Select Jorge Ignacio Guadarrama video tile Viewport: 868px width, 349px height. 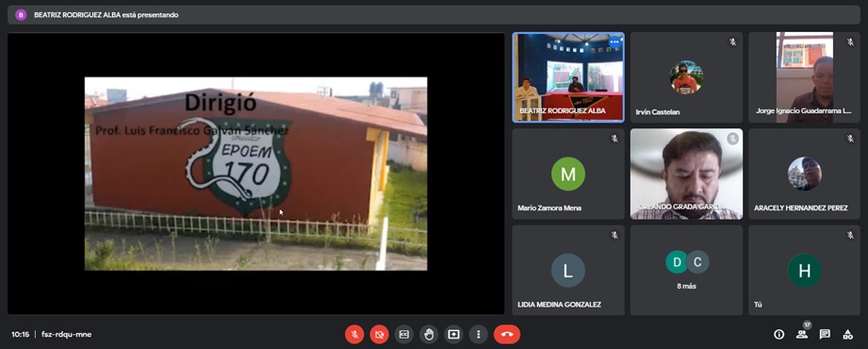coord(804,77)
